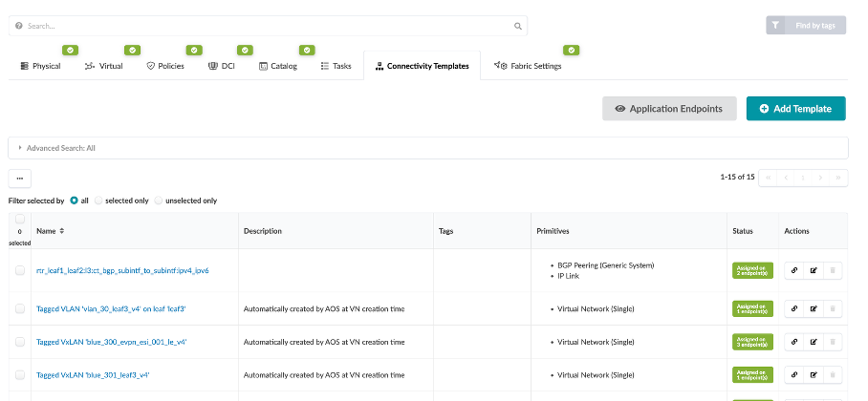Viewport: 868px width, 401px height.
Task: Click the sort icon beside Name column
Action: click(x=63, y=231)
